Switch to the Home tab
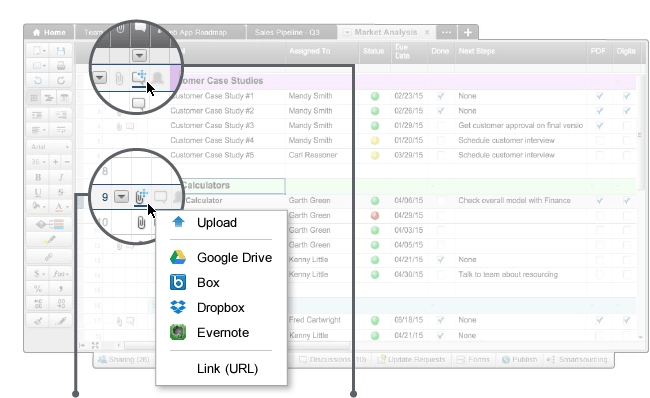This screenshot has height=398, width=650. pos(49,32)
